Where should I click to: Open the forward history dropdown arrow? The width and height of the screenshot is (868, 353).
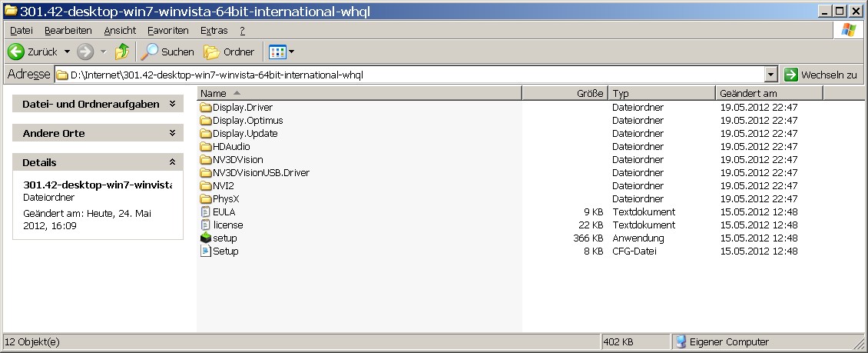103,52
